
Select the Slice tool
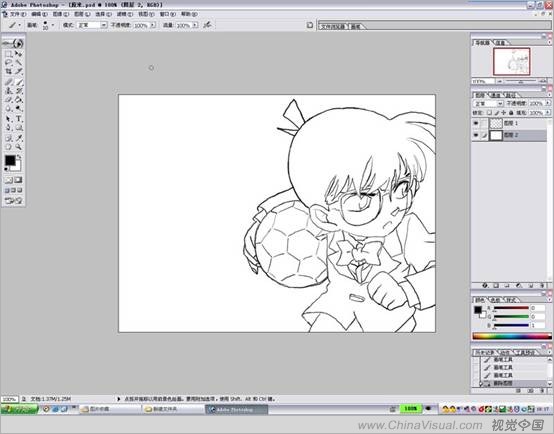coord(18,71)
